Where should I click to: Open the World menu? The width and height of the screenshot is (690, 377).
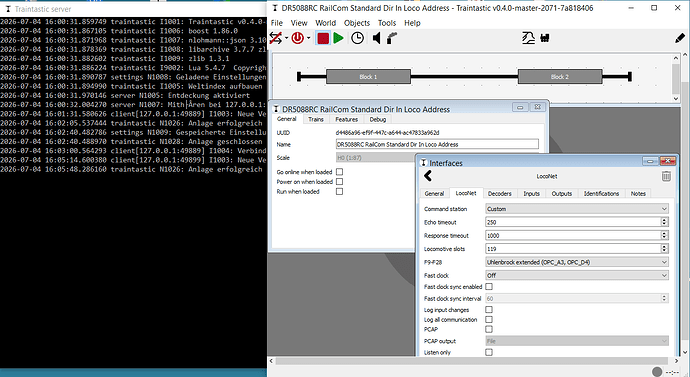tap(325, 23)
